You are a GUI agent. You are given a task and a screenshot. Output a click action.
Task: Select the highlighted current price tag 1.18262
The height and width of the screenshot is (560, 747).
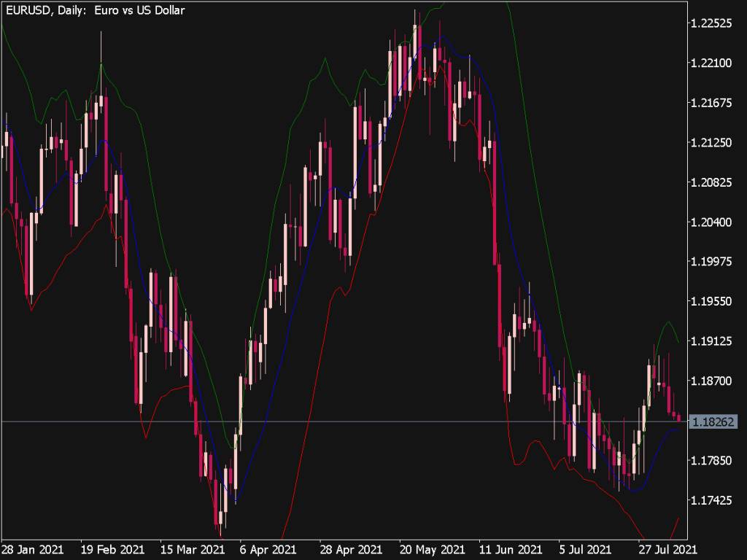713,421
